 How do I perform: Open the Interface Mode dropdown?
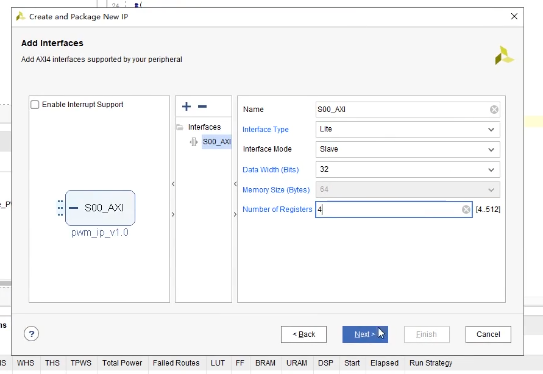pos(408,150)
